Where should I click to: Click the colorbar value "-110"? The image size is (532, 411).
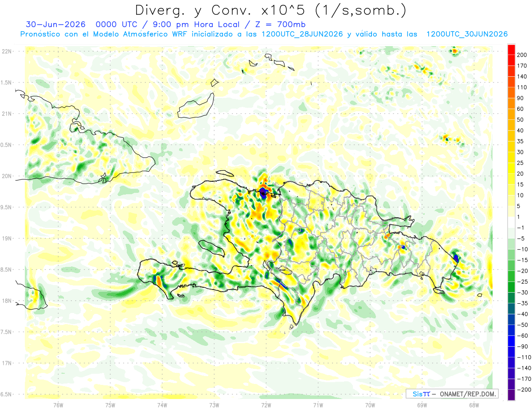point(524,357)
